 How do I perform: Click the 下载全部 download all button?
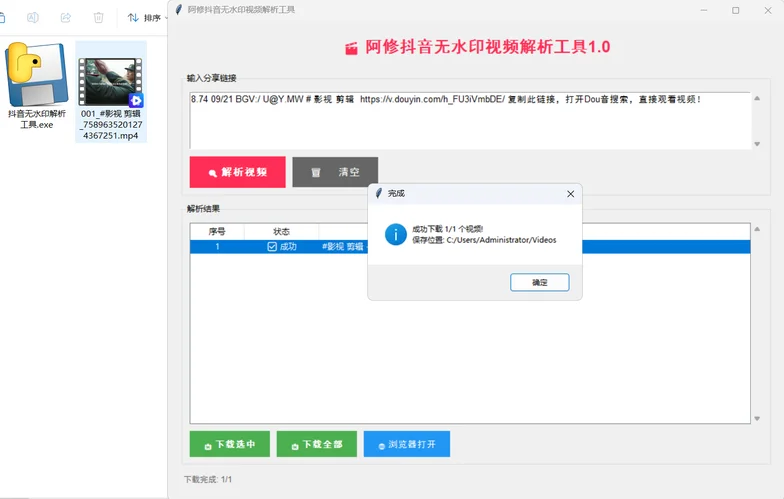pos(316,444)
